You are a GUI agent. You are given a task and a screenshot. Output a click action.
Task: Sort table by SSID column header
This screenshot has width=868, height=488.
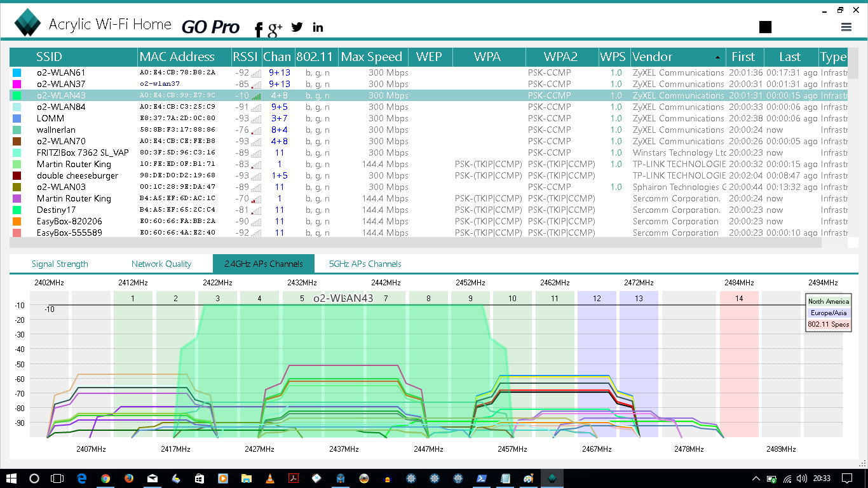74,57
